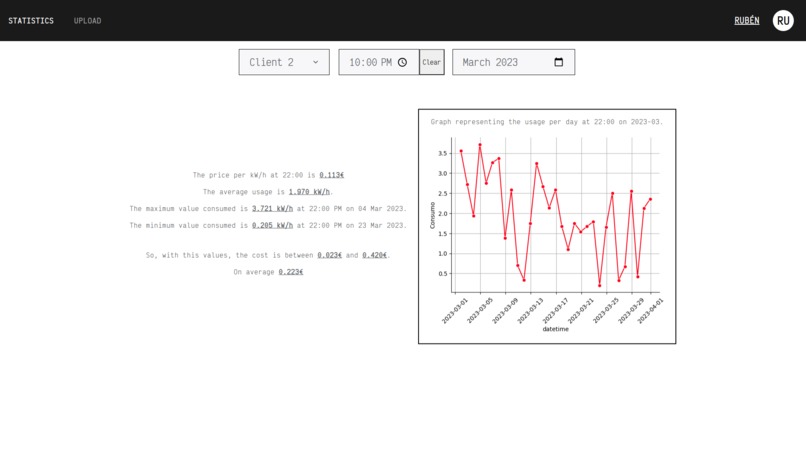Click the lowest cost value 0.023€
The width and height of the screenshot is (806, 453).
click(x=329, y=255)
